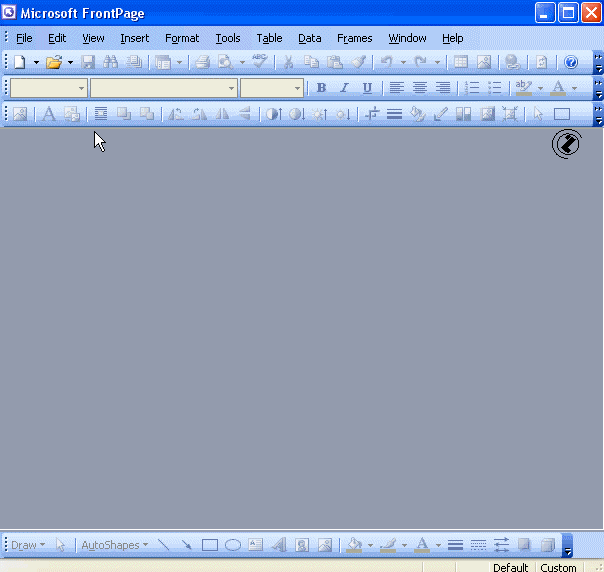Click the Draw menu button
Viewport: 604px width, 572px height.
click(28, 545)
